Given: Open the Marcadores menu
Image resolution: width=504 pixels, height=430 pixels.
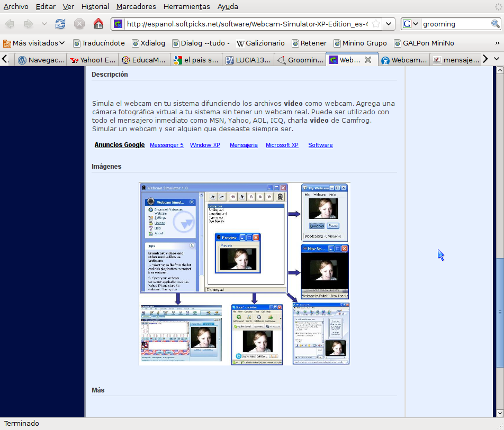Looking at the screenshot, I should coord(136,6).
